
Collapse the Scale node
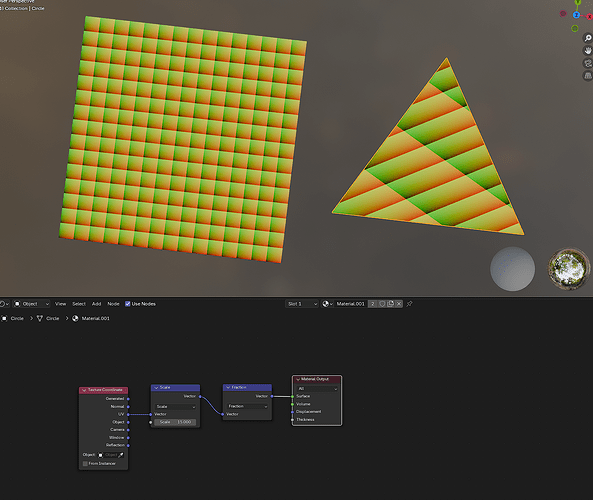[156, 388]
